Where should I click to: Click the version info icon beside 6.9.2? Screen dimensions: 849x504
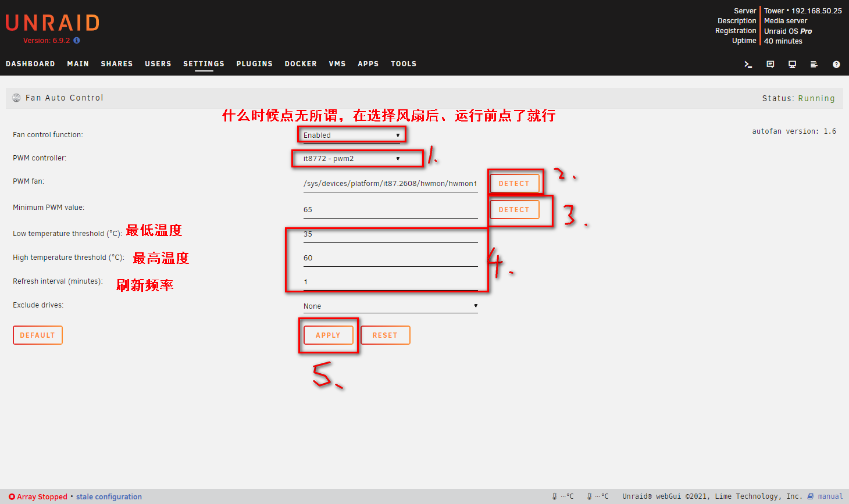77,41
